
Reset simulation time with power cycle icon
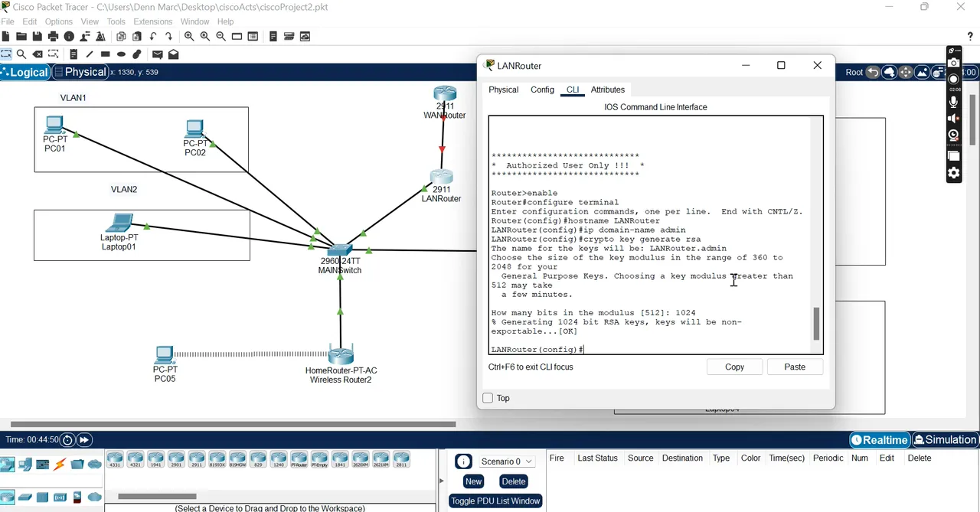(68, 440)
